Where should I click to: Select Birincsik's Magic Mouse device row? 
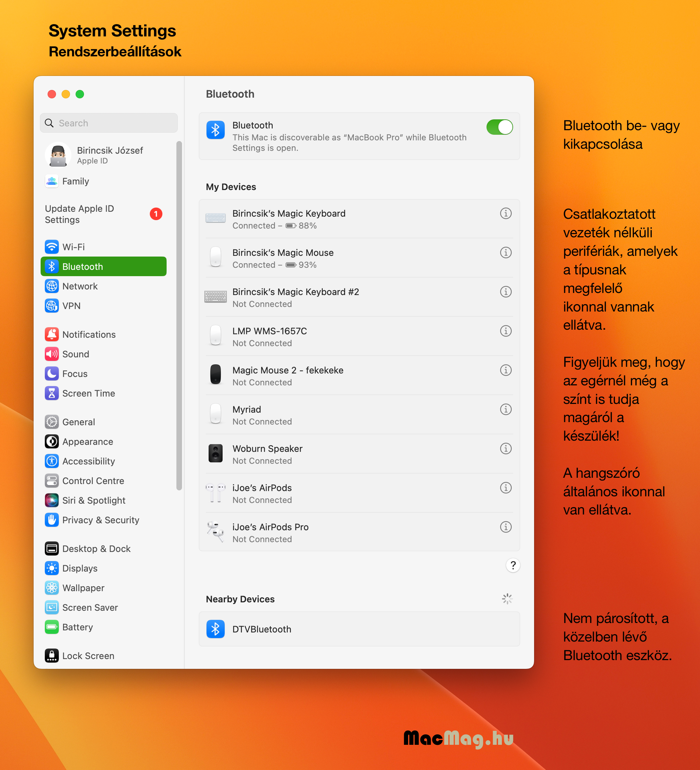[x=359, y=258]
